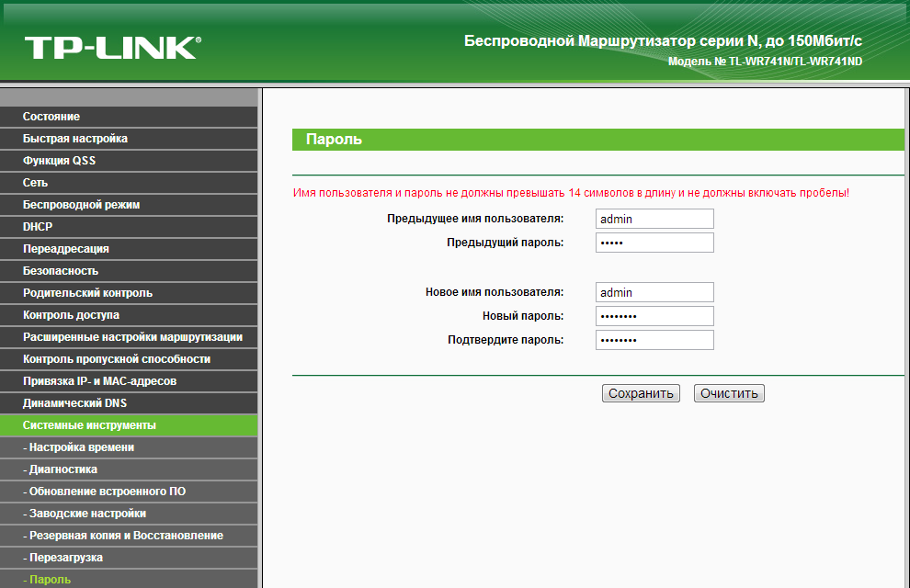This screenshot has width=910, height=588.
Task: Open Привязка IP- и MAC-адресов
Action: (x=129, y=381)
